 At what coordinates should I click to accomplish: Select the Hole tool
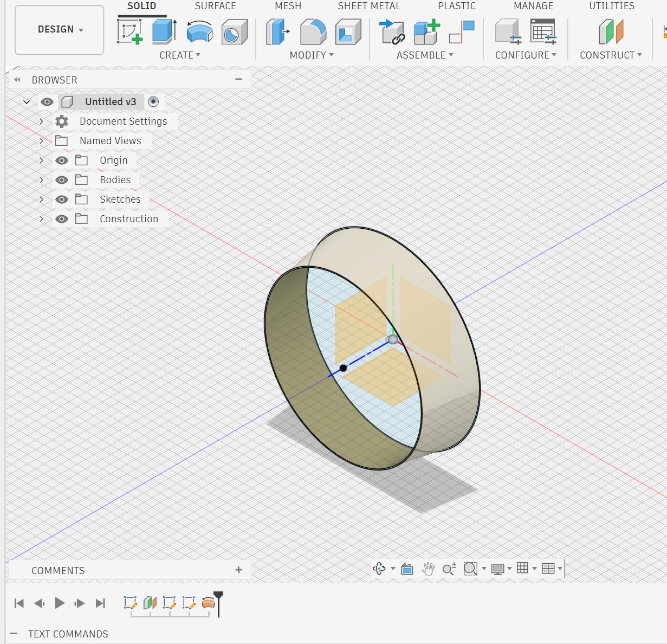tap(234, 32)
